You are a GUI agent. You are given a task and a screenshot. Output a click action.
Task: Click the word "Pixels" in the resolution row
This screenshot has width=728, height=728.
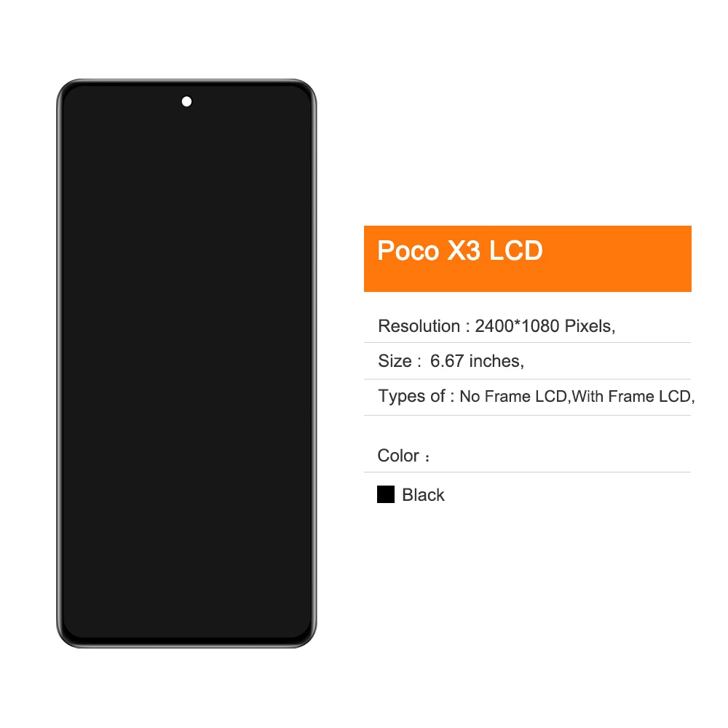pos(587,326)
